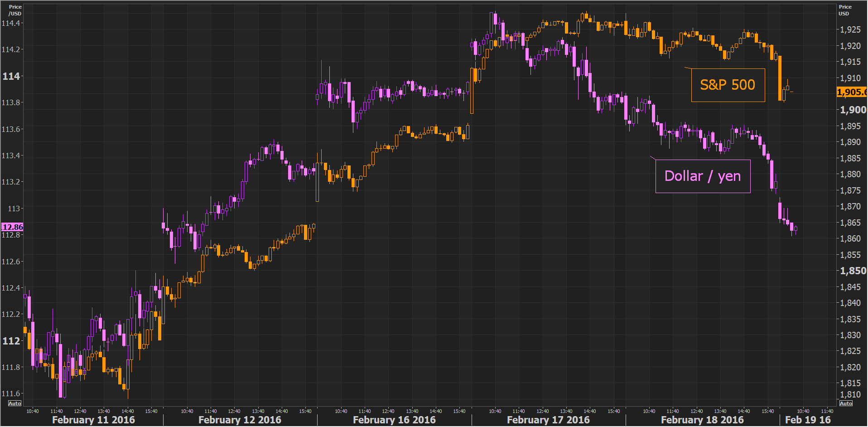The height and width of the screenshot is (427, 868).
Task: Click the Price USD right axis header
Action: pos(845,10)
